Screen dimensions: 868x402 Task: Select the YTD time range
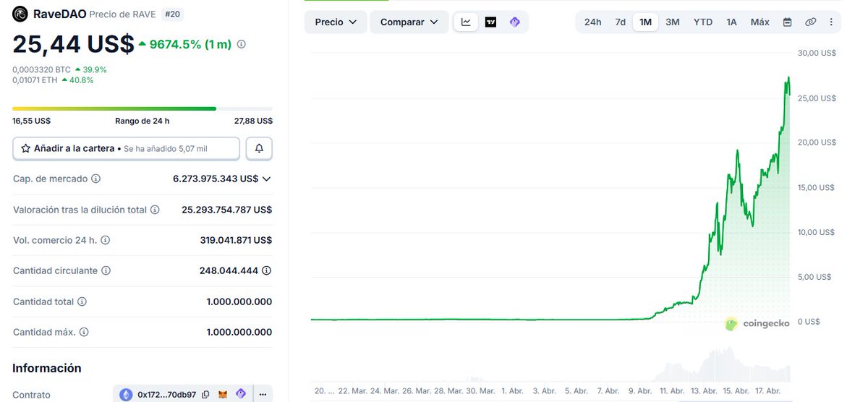coord(703,22)
